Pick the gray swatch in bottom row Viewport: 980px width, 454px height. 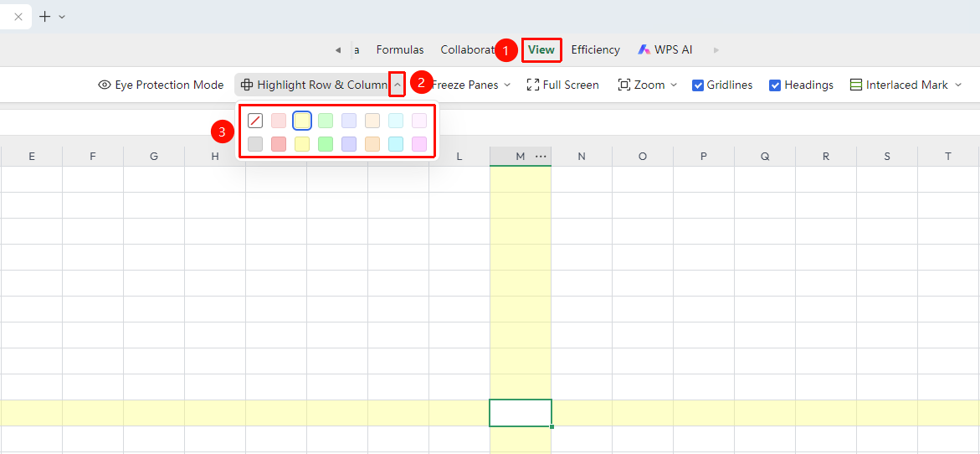[255, 144]
